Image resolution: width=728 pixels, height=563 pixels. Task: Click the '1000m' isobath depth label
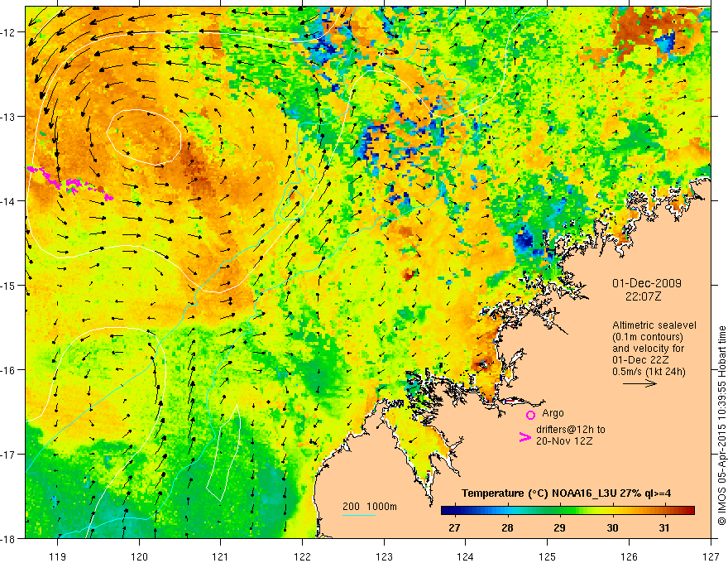click(x=381, y=507)
